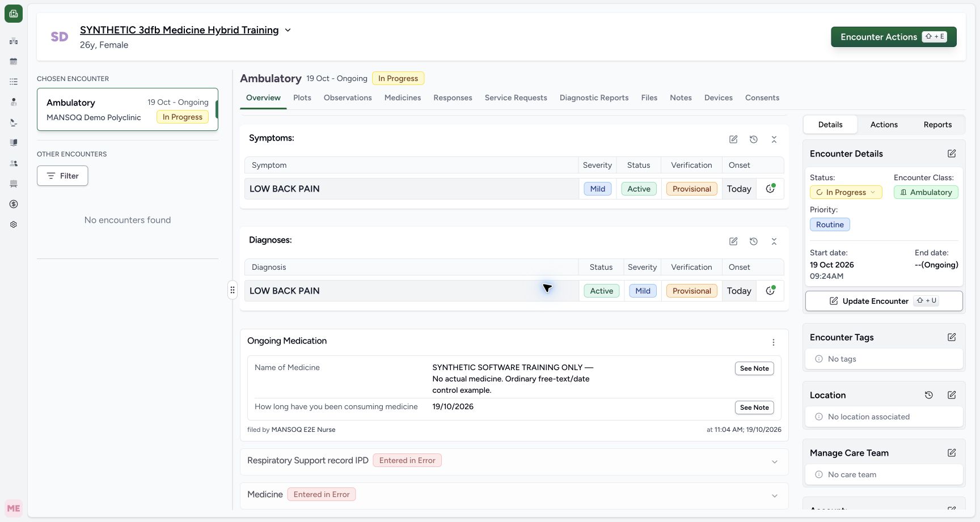
Task: Click the Ambulatory encounter class badge
Action: point(926,192)
